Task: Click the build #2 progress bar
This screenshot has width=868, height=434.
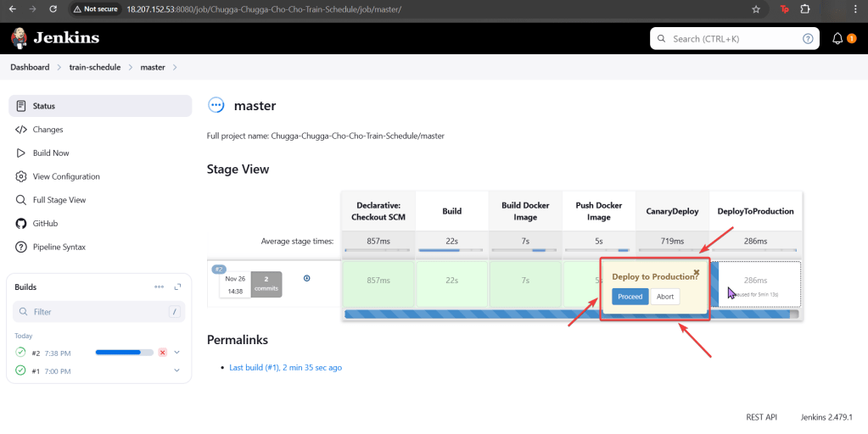Action: click(124, 352)
